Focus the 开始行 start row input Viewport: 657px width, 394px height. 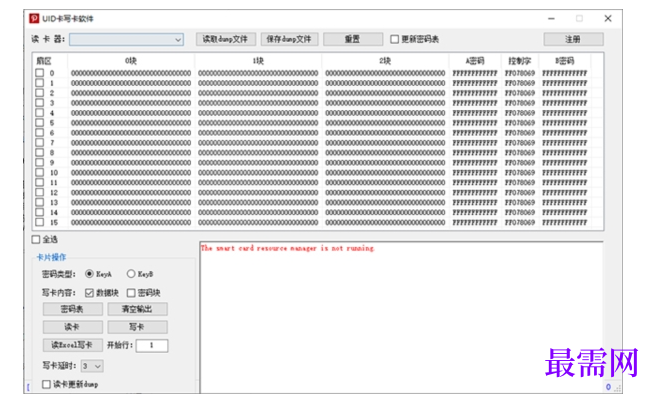pos(152,345)
